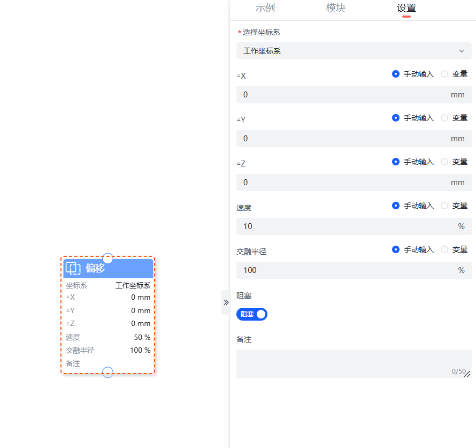Click the 偏移 node offset icon
The height and width of the screenshot is (448, 476).
pos(73,268)
